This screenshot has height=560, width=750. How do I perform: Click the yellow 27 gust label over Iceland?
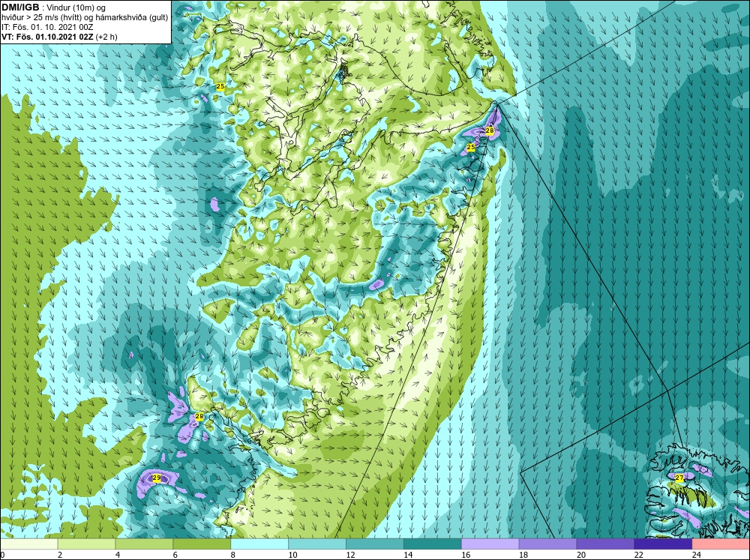(x=679, y=478)
